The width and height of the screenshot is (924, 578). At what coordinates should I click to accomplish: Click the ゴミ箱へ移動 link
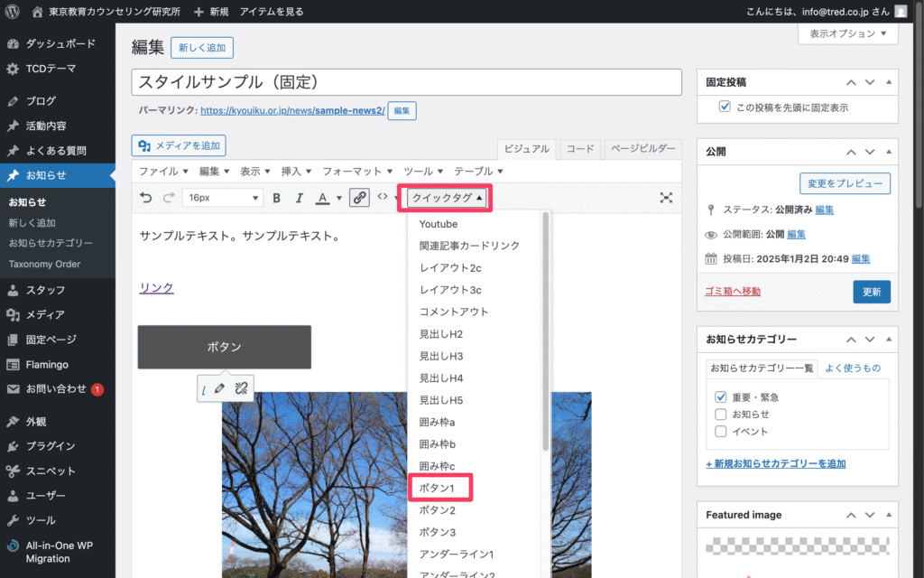(732, 291)
